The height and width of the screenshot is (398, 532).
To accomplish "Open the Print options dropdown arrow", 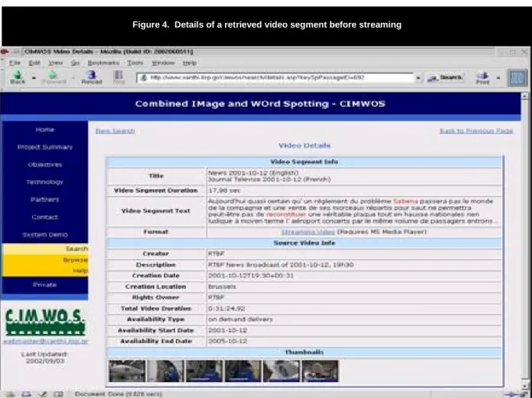I will (498, 78).
